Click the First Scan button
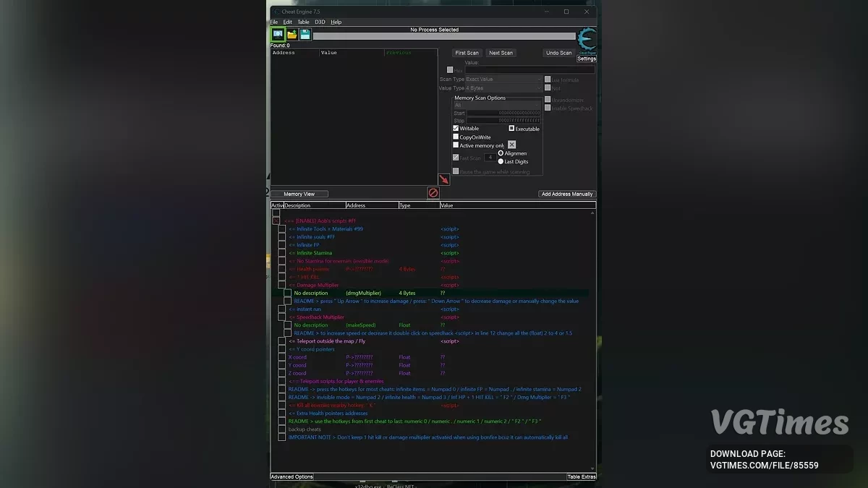 coord(467,53)
